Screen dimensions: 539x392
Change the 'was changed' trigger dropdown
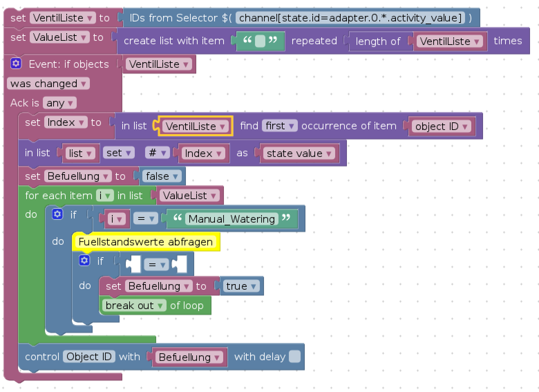coord(48,84)
